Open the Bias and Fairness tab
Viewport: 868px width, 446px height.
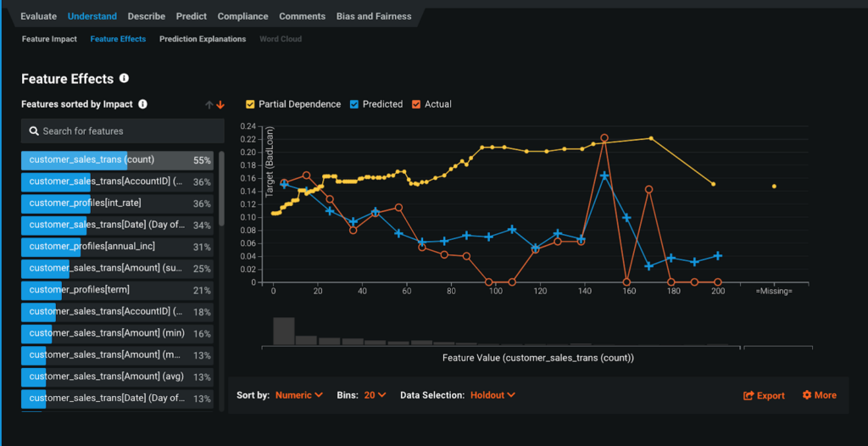pos(374,16)
